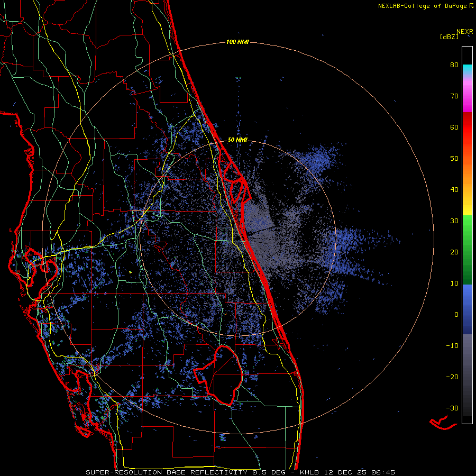Click the 30 value on dBZ scale
Viewport: 476px width, 476px height.
[454, 221]
